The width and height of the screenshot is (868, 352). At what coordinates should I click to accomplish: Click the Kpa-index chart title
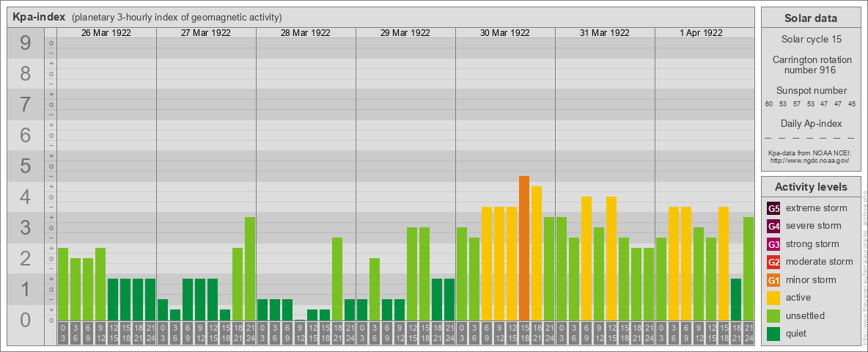(x=40, y=17)
